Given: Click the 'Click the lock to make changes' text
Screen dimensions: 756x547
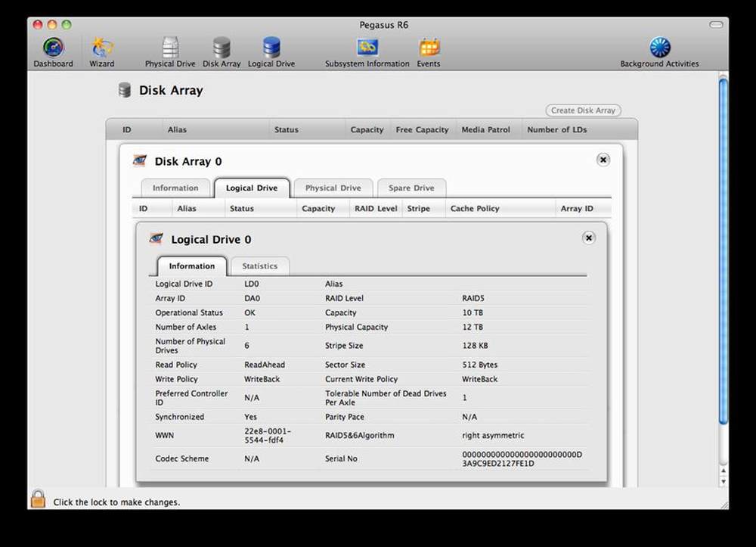Looking at the screenshot, I should point(116,502).
